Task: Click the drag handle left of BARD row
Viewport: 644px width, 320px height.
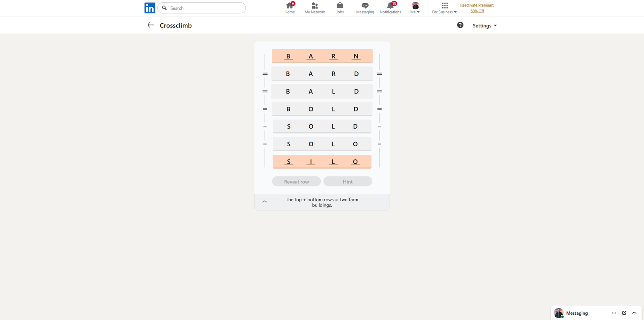Action: 265,74
